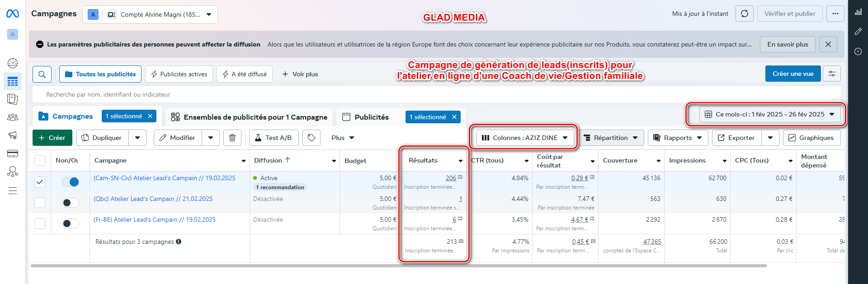Open the three-dot more options menu
Viewport: 868px width, 284px height.
click(835, 14)
